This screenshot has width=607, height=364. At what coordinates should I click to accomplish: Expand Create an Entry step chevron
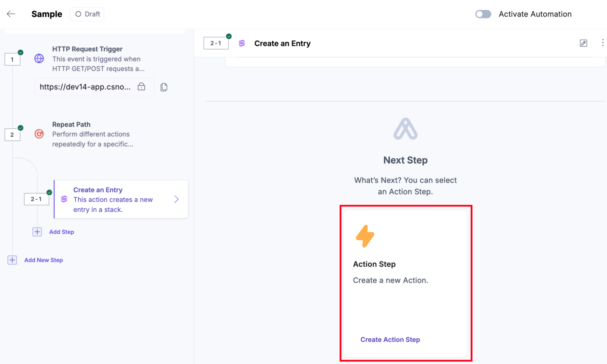click(176, 199)
